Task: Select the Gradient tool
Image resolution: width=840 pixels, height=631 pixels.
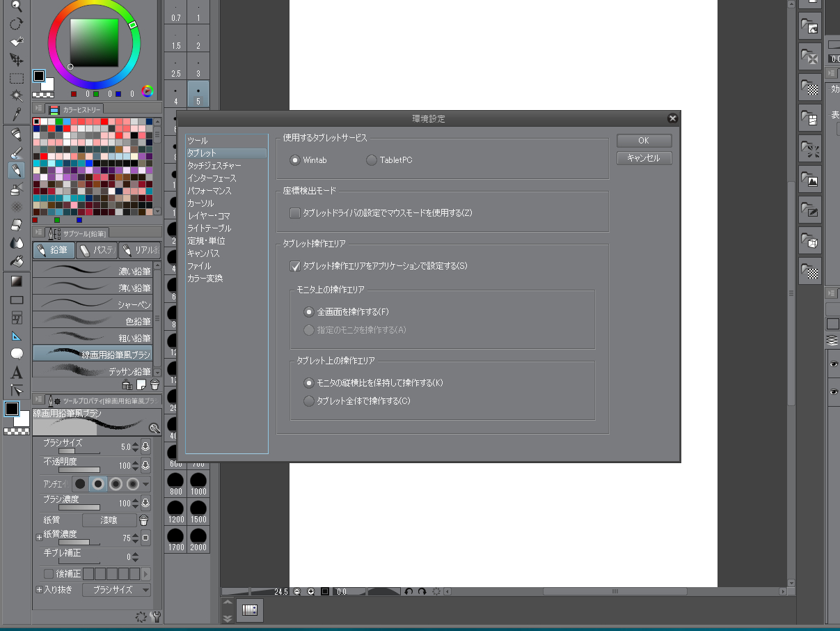Action: [17, 281]
